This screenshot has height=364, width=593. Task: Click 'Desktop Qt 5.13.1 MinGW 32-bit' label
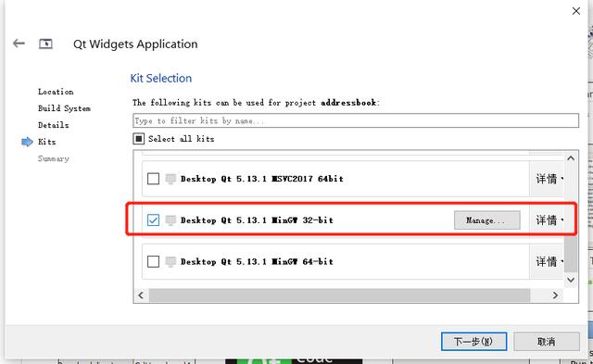pyautogui.click(x=257, y=220)
